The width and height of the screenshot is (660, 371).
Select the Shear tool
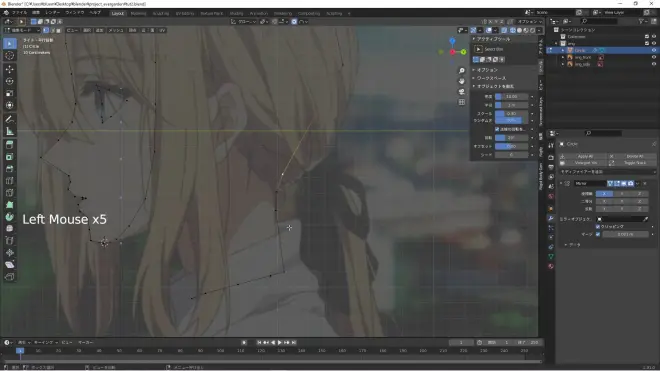tap(10, 265)
